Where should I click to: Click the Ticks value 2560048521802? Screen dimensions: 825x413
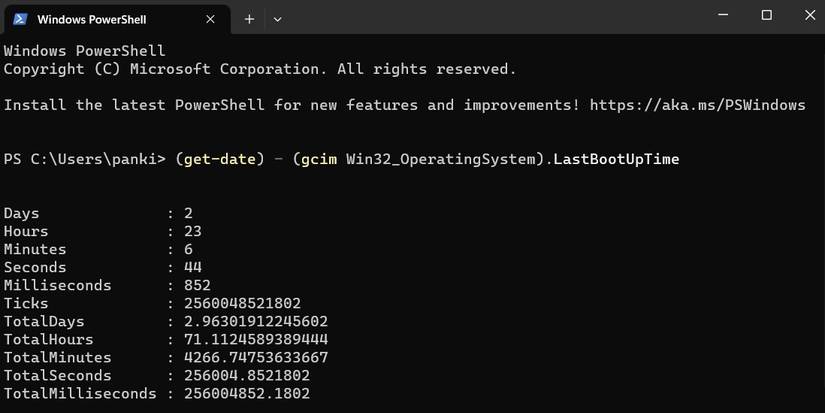pyautogui.click(x=242, y=303)
